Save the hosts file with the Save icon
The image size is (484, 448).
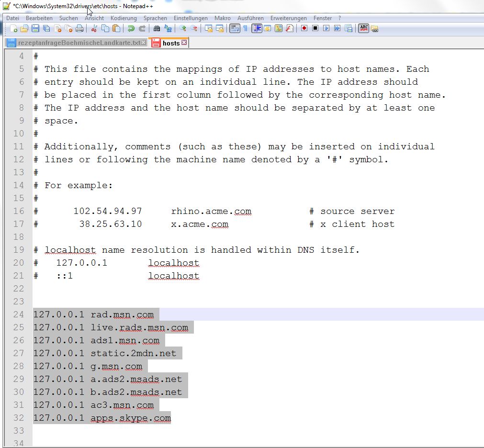pyautogui.click(x=35, y=29)
